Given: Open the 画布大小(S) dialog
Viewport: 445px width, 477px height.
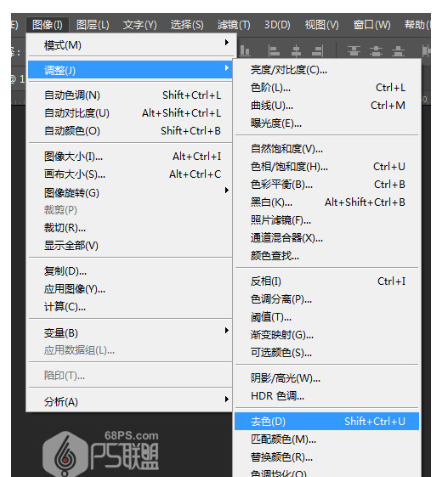Looking at the screenshot, I should click(130, 174).
